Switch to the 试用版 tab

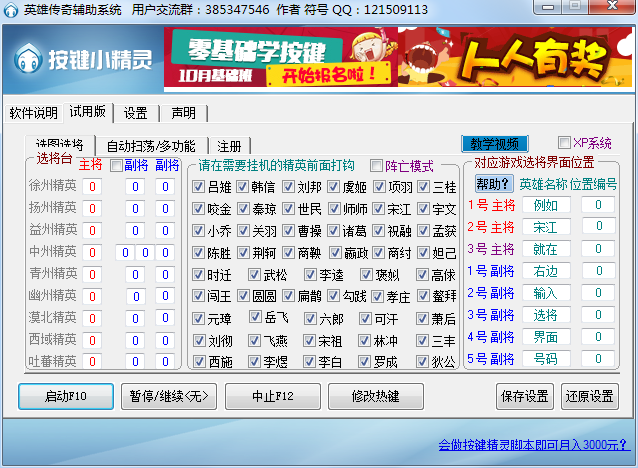(88, 112)
